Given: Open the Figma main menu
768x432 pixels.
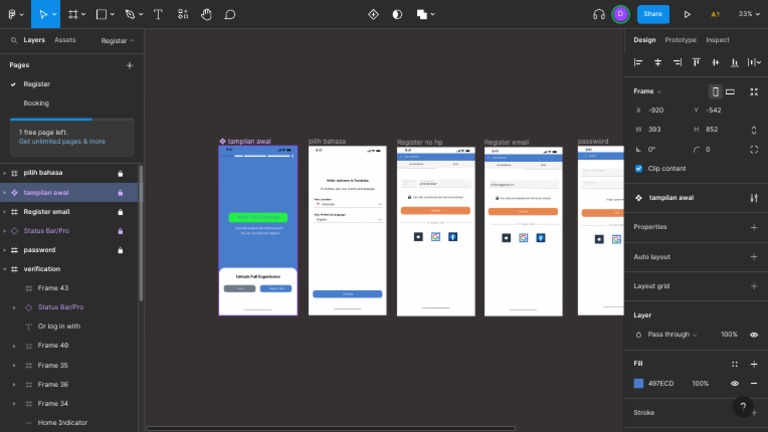Looking at the screenshot, I should tap(14, 14).
